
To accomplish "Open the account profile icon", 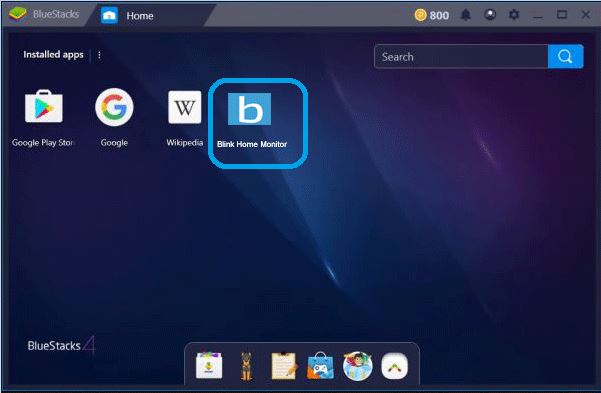I will (490, 15).
